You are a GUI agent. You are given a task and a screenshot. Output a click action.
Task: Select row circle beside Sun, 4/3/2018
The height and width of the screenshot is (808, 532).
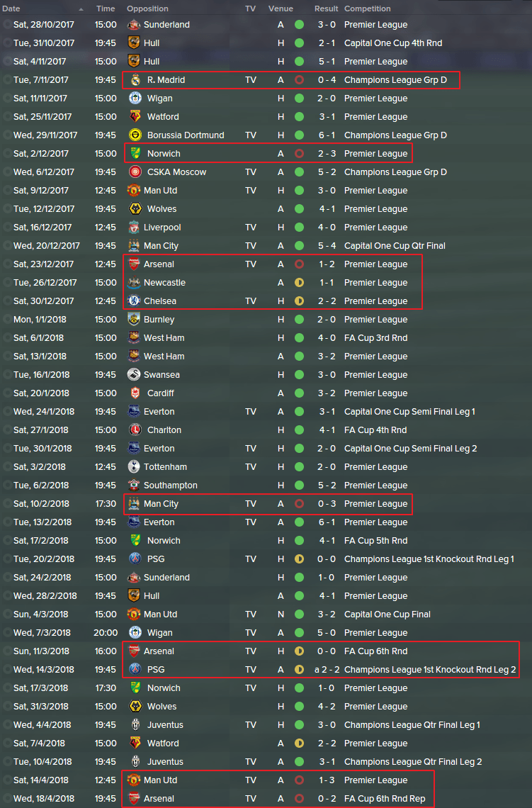point(6,615)
